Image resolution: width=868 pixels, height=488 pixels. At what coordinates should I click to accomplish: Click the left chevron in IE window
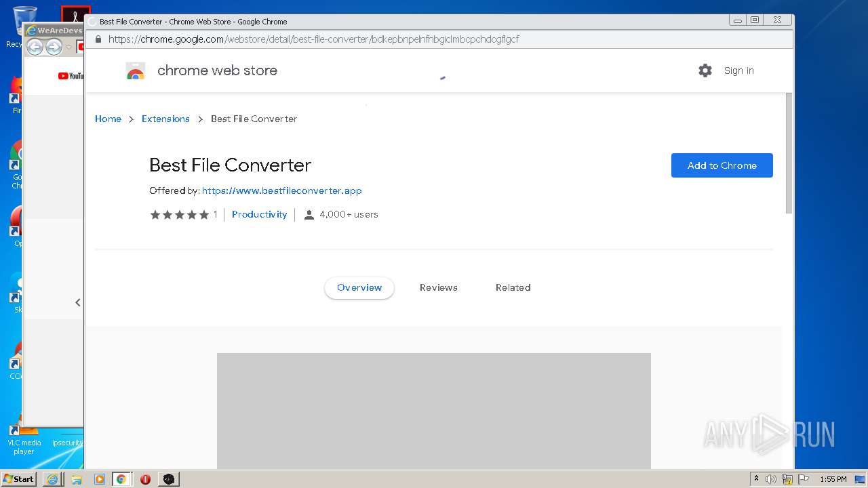[x=78, y=302]
